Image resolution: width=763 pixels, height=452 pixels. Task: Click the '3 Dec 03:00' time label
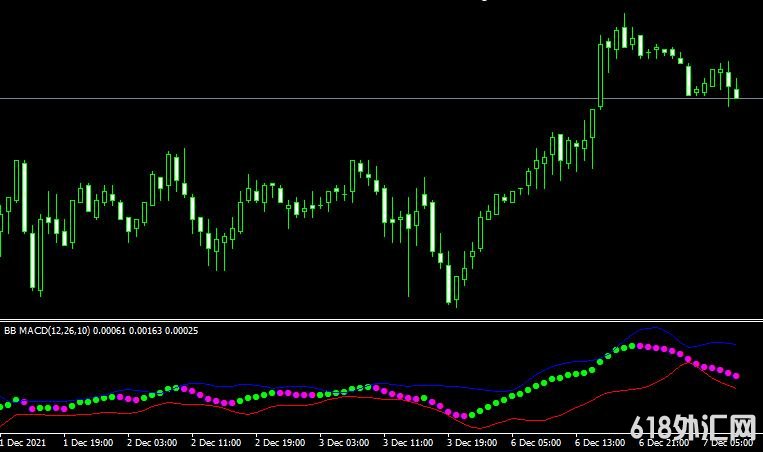click(x=344, y=443)
